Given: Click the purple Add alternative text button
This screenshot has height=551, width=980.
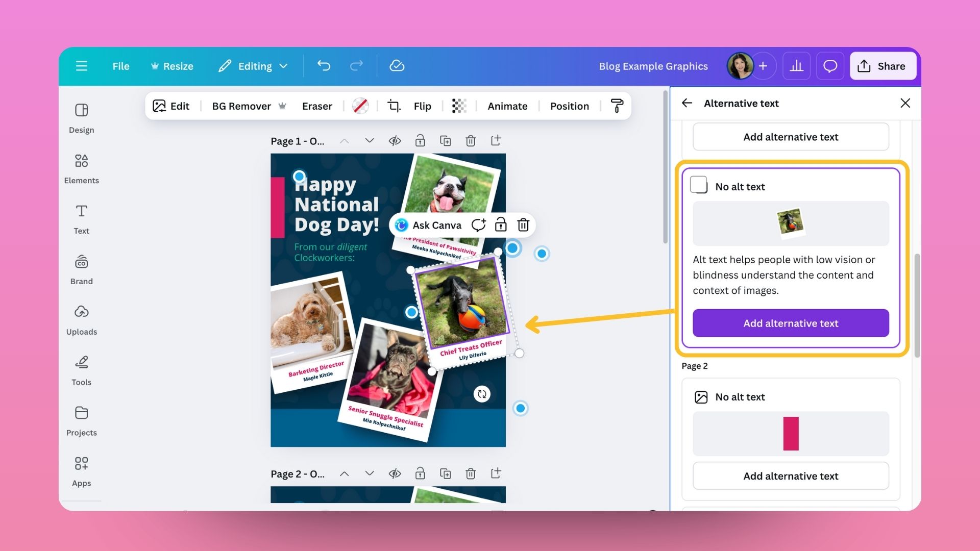Looking at the screenshot, I should (790, 323).
